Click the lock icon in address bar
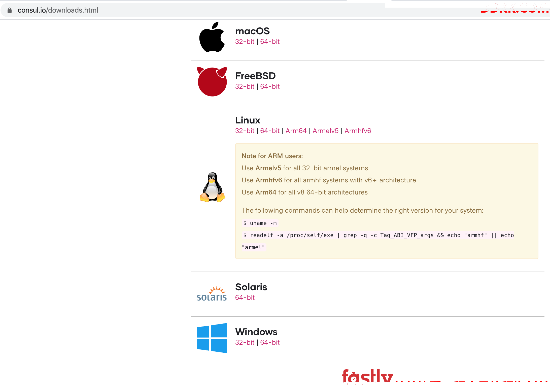The width and height of the screenshot is (550, 392). pyautogui.click(x=10, y=10)
